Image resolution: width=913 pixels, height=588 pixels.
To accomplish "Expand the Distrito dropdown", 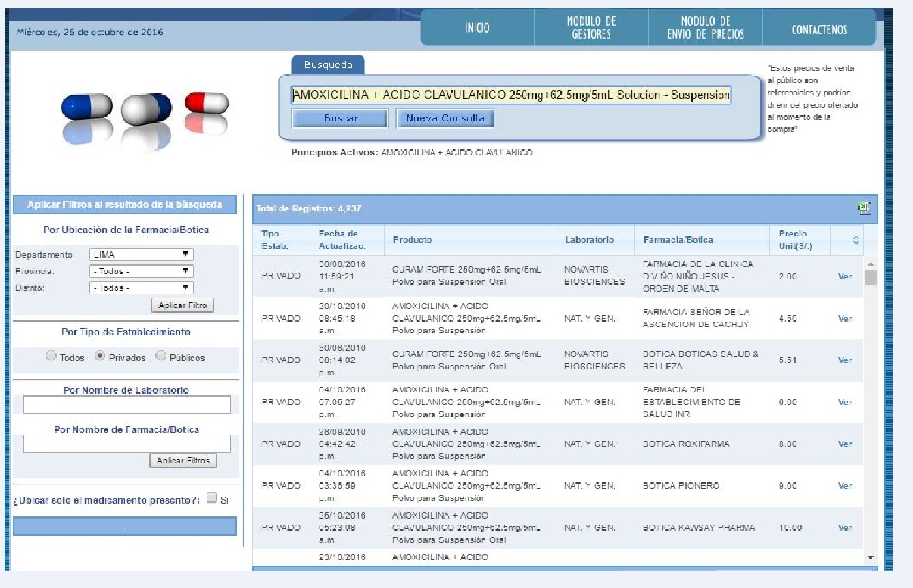I will [141, 288].
